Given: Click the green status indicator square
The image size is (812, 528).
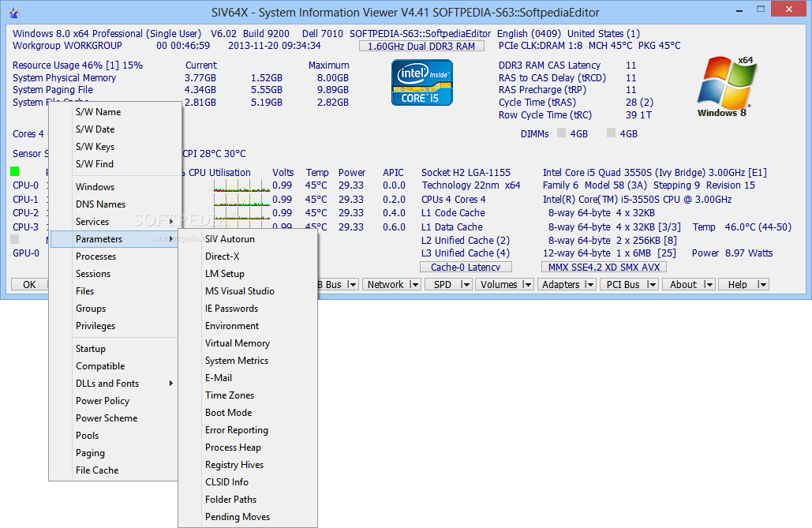Looking at the screenshot, I should pos(14,171).
